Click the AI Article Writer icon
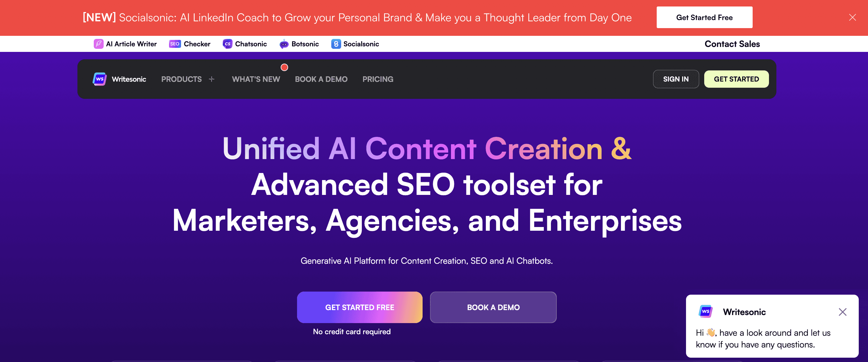Screen dimensions: 868x362 pyautogui.click(x=98, y=44)
